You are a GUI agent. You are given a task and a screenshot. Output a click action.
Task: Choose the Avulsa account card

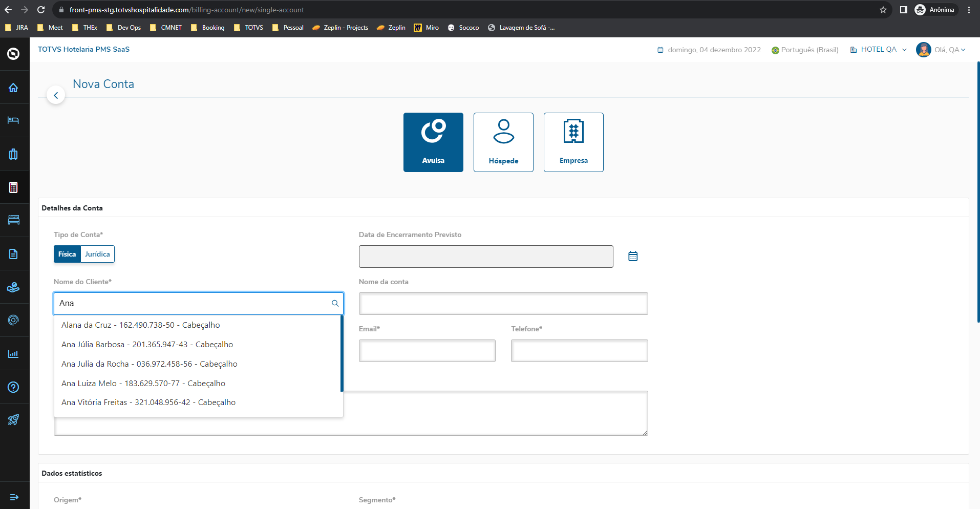pyautogui.click(x=433, y=142)
